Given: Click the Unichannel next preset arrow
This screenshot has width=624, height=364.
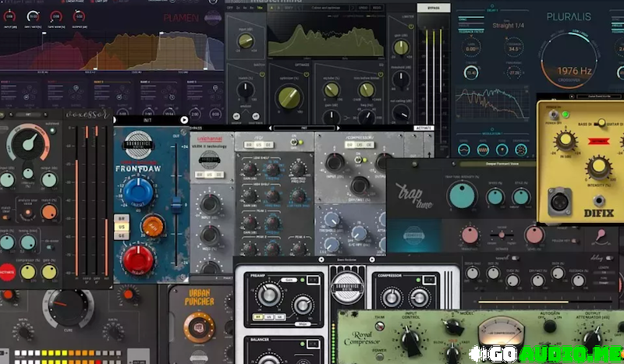Looking at the screenshot, I should (x=339, y=128).
